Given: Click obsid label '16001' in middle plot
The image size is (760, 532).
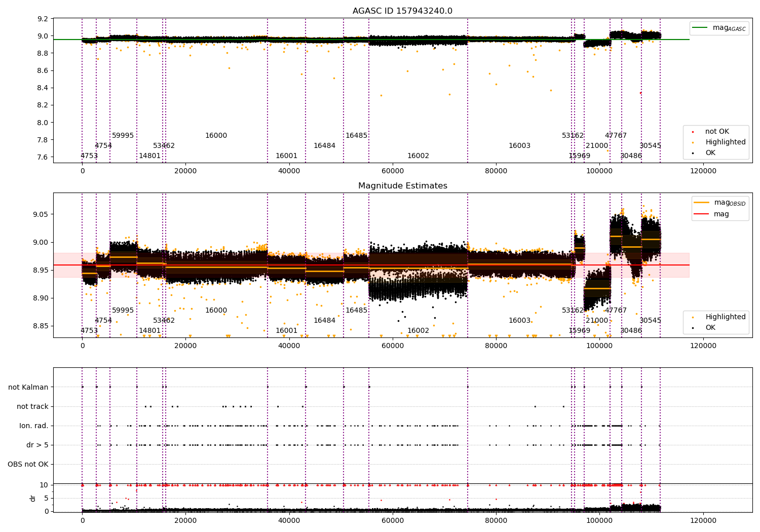Looking at the screenshot, I should point(287,331).
